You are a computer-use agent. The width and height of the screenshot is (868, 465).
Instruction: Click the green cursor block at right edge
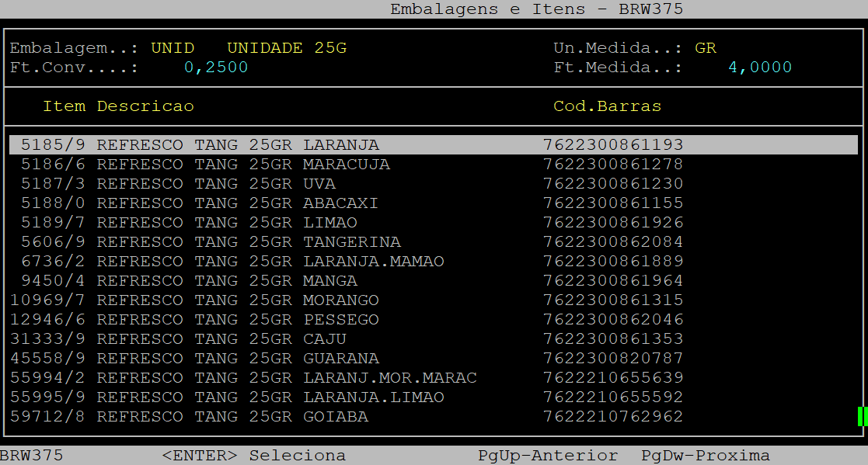[x=863, y=416]
